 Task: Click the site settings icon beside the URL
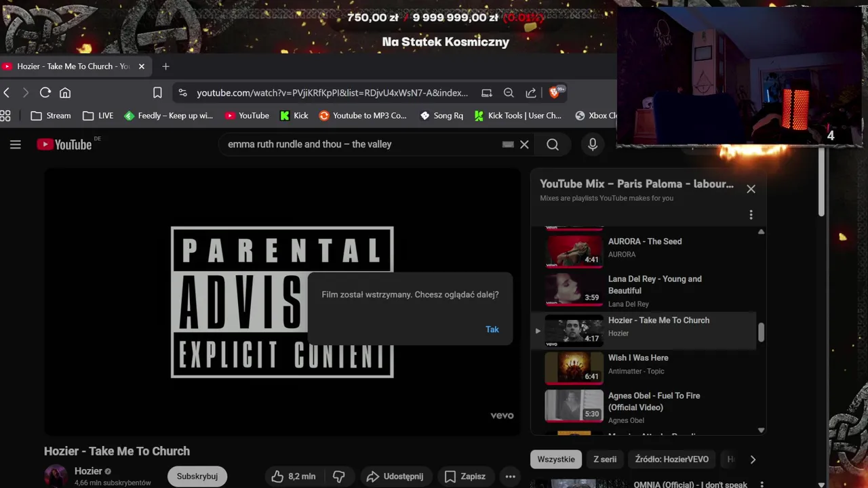point(182,93)
